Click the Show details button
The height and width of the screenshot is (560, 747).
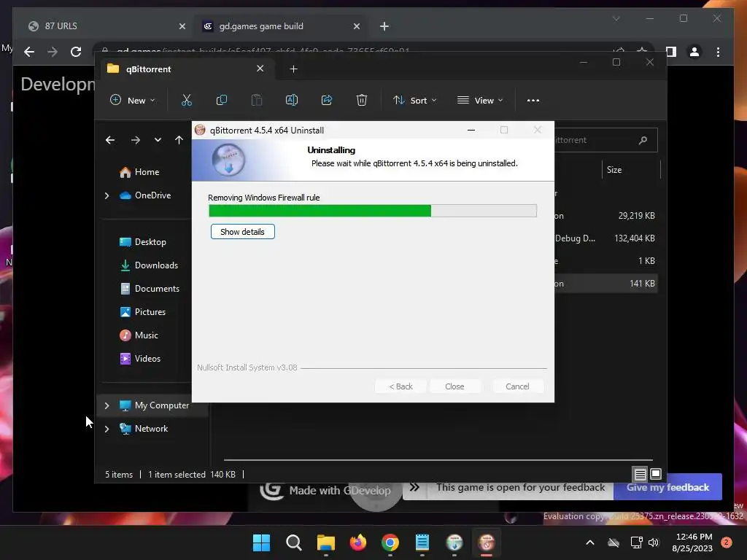coord(242,232)
